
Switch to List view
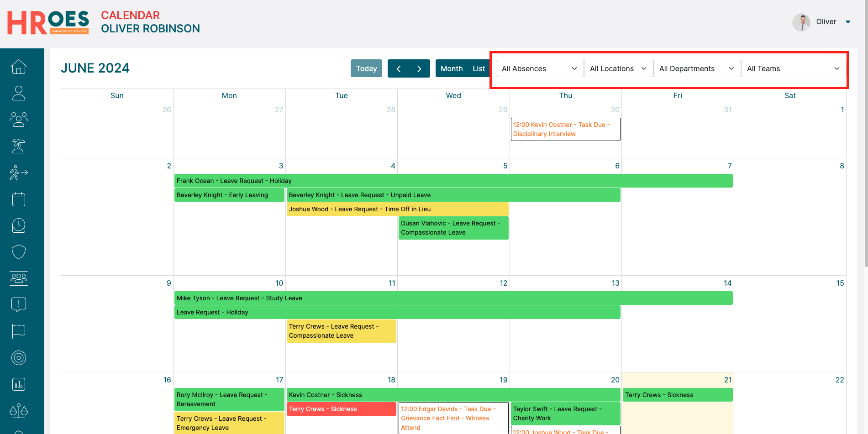[x=479, y=68]
